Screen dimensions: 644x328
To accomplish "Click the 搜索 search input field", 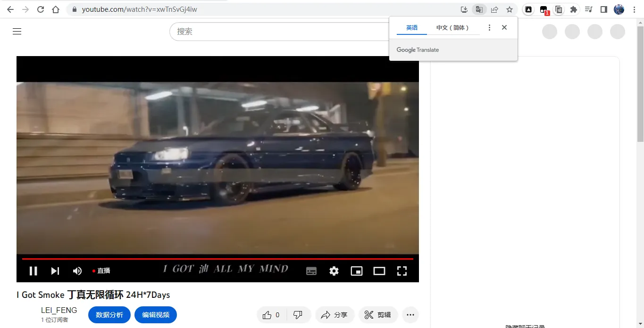I will tap(278, 32).
